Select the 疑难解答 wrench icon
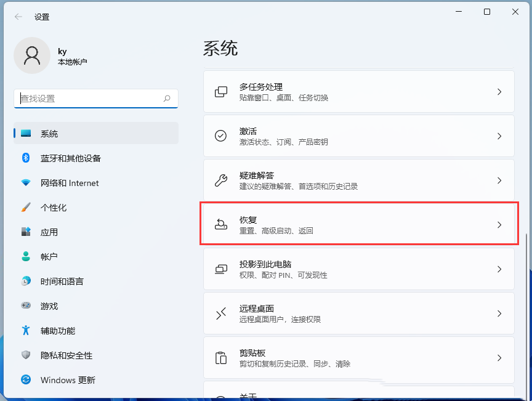Image resolution: width=532 pixels, height=401 pixels. coord(220,180)
